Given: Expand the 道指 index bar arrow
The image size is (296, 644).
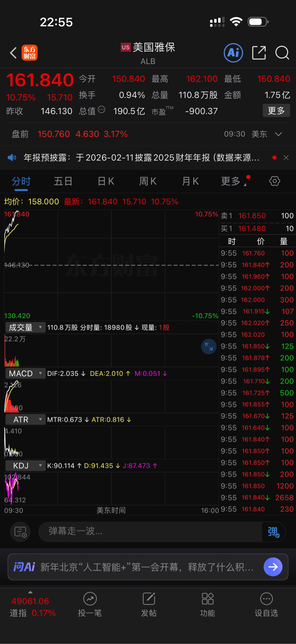Looking at the screenshot, I should point(30,592).
